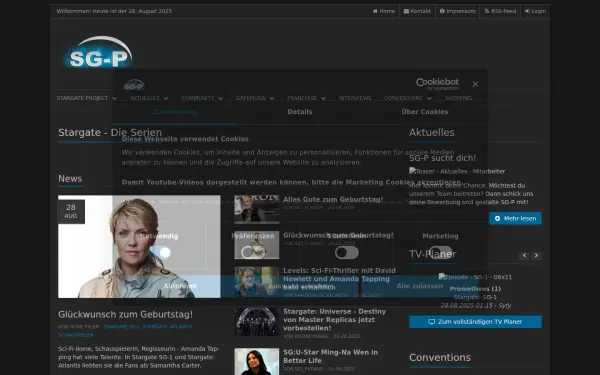The image size is (600, 375).
Task: Expand the Community menu
Action: pyautogui.click(x=202, y=98)
